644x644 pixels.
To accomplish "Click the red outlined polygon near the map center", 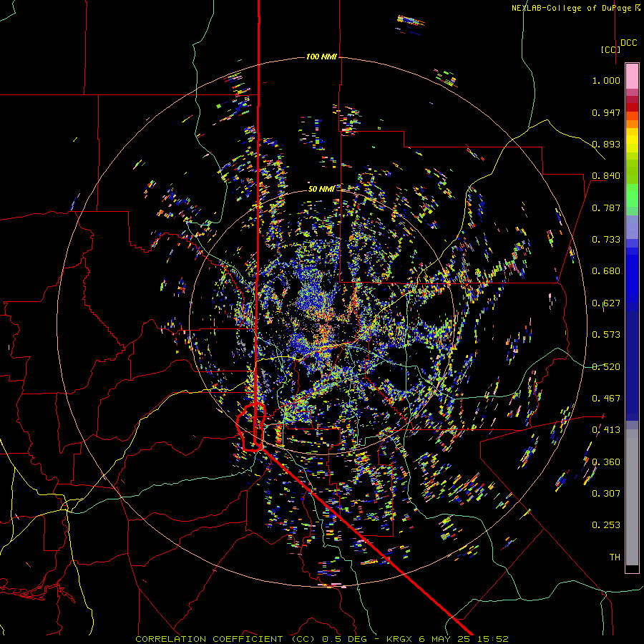I will pyautogui.click(x=251, y=427).
